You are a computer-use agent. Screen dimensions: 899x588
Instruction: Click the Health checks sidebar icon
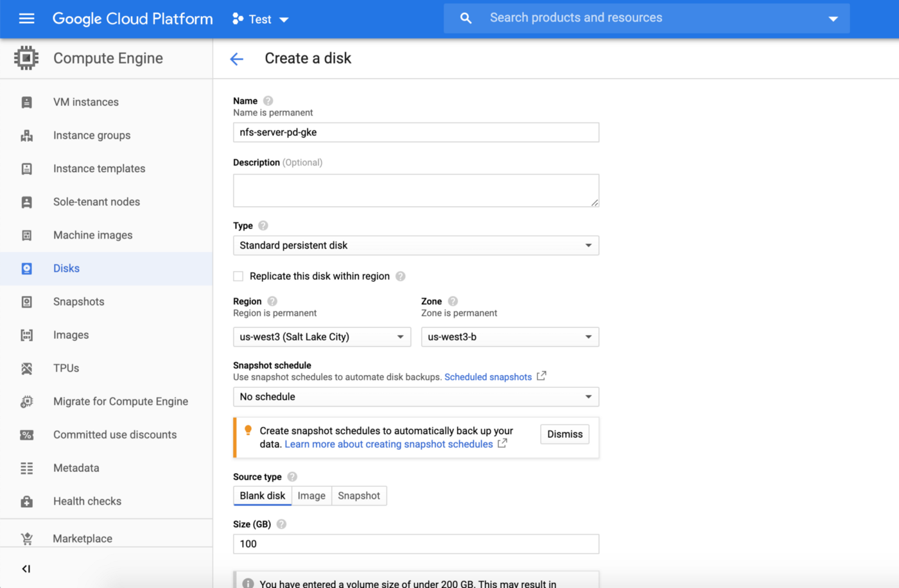coord(26,501)
